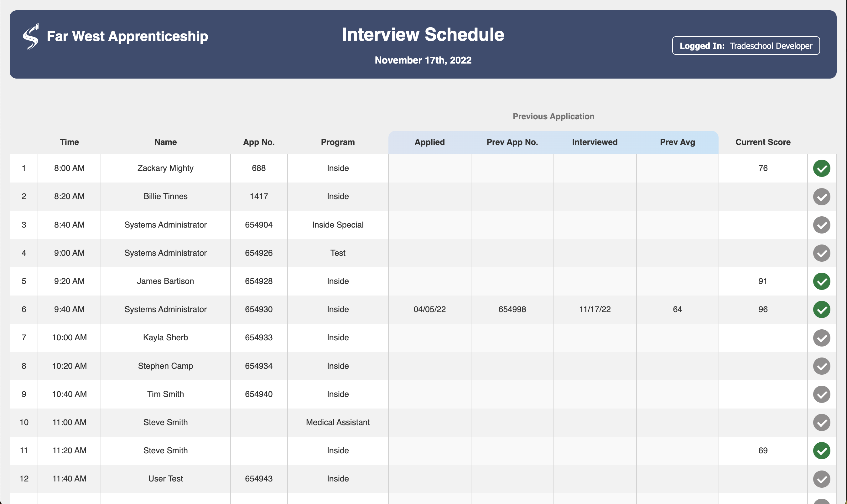
Task: Toggle checkmark on the 9:00 AM row
Action: point(822,253)
